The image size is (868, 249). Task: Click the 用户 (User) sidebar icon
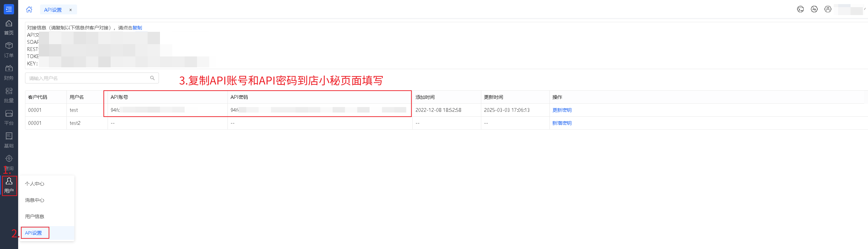tap(9, 185)
